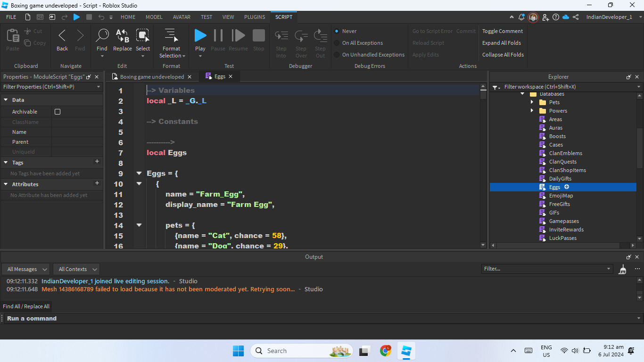The image size is (644, 362).
Task: Click the Replace tool icon
Action: [123, 36]
